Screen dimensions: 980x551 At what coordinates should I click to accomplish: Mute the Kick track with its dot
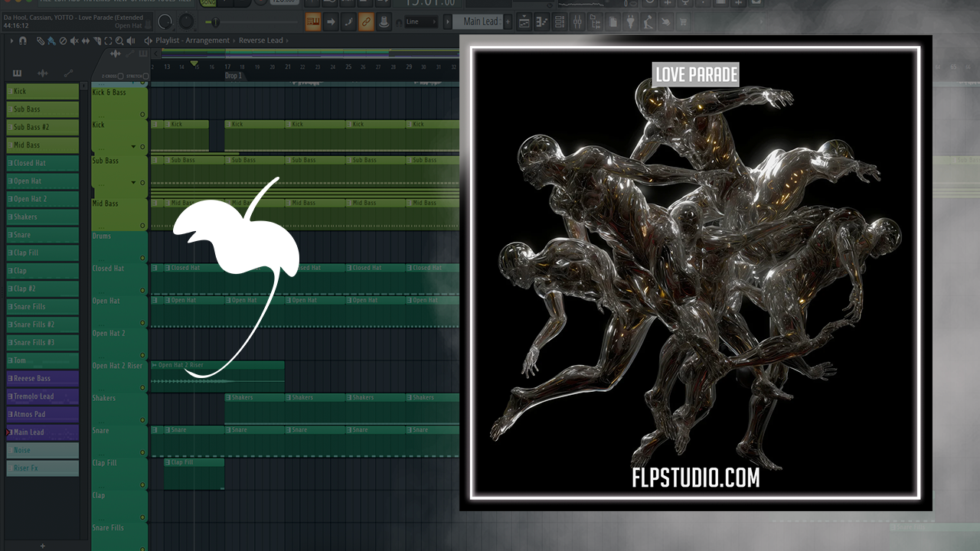click(142, 146)
